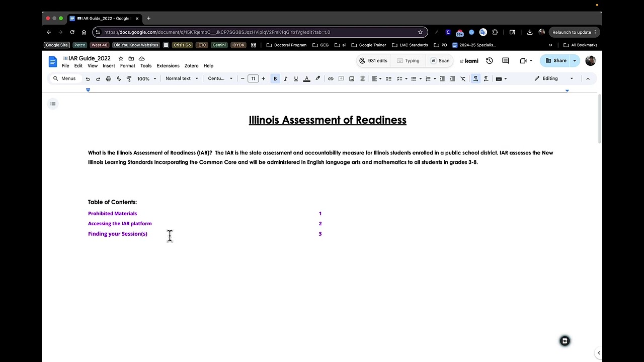Toggle underline formatting

pos(296,79)
